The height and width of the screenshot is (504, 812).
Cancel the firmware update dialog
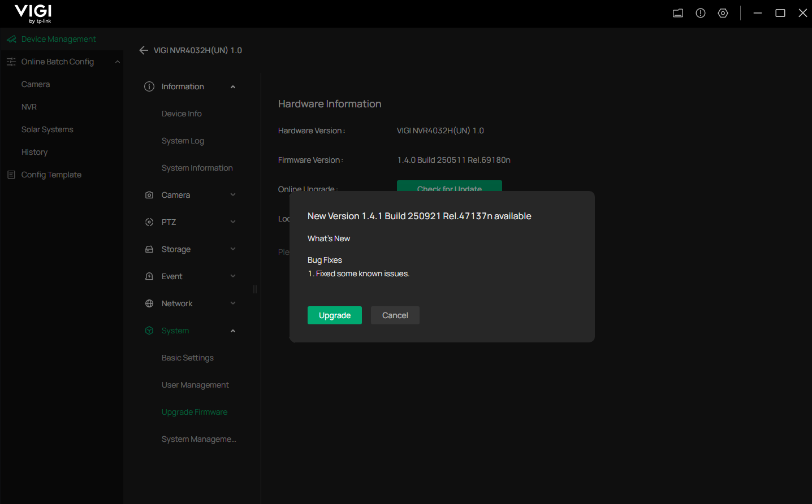[x=395, y=315]
